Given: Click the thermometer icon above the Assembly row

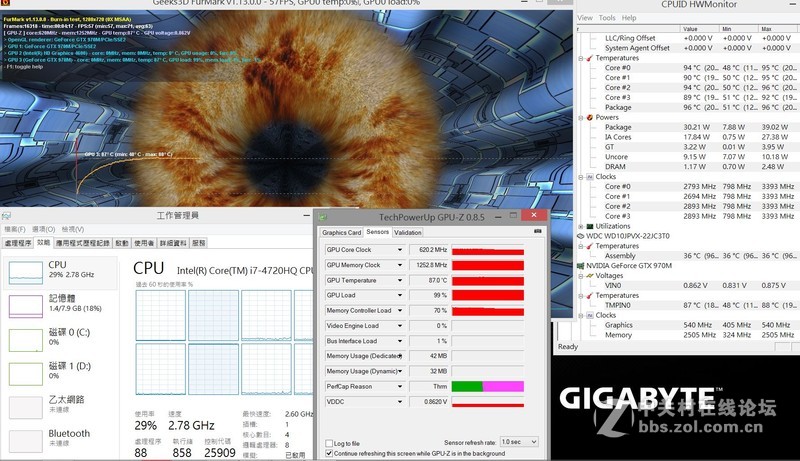Looking at the screenshot, I should point(589,246).
